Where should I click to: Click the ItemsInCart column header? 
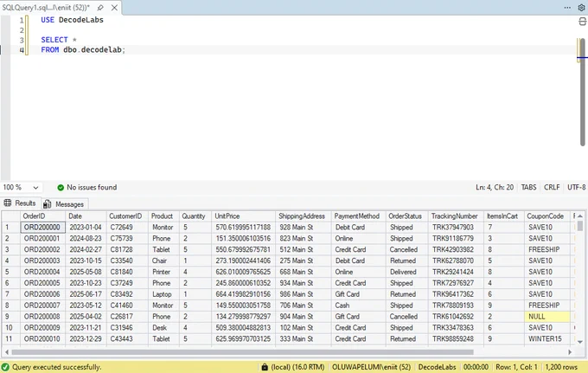504,216
